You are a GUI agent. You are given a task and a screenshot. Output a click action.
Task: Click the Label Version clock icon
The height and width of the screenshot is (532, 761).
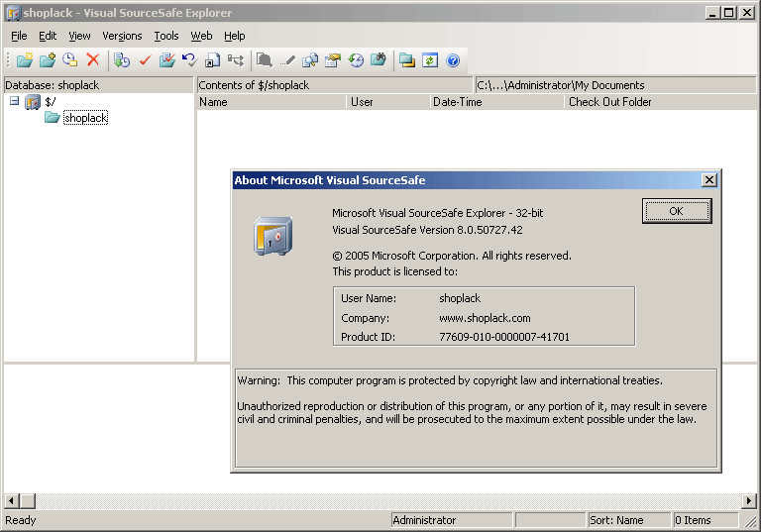point(70,60)
